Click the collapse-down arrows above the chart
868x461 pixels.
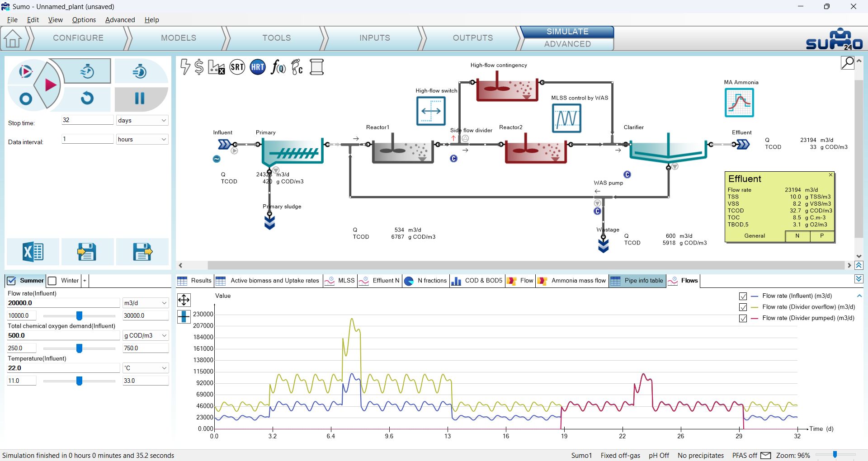point(859,279)
